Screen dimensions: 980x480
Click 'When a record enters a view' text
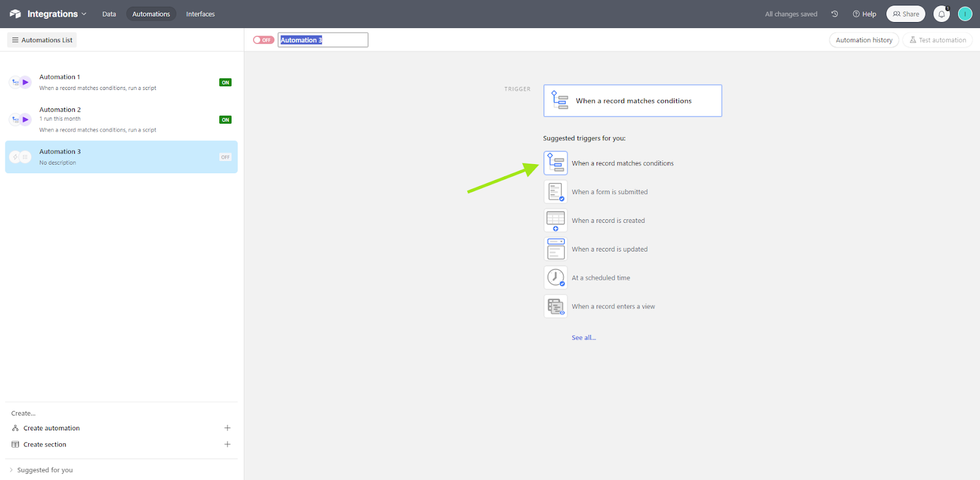pyautogui.click(x=613, y=307)
